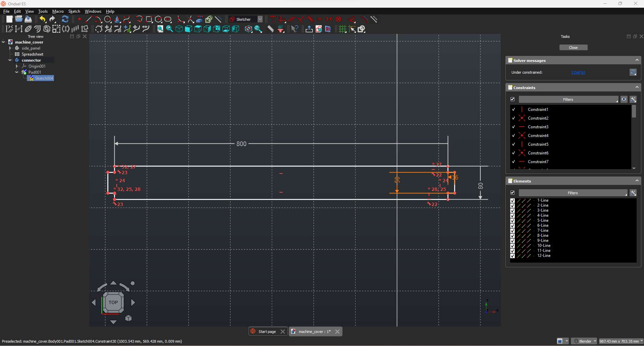This screenshot has height=346, width=644.
Task: Click the redo arrow icon
Action: pos(52,19)
